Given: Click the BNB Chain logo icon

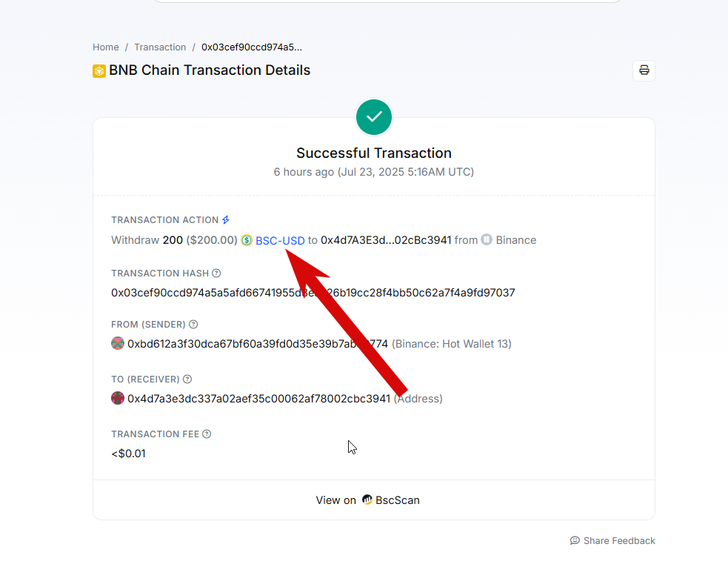Looking at the screenshot, I should pos(99,71).
